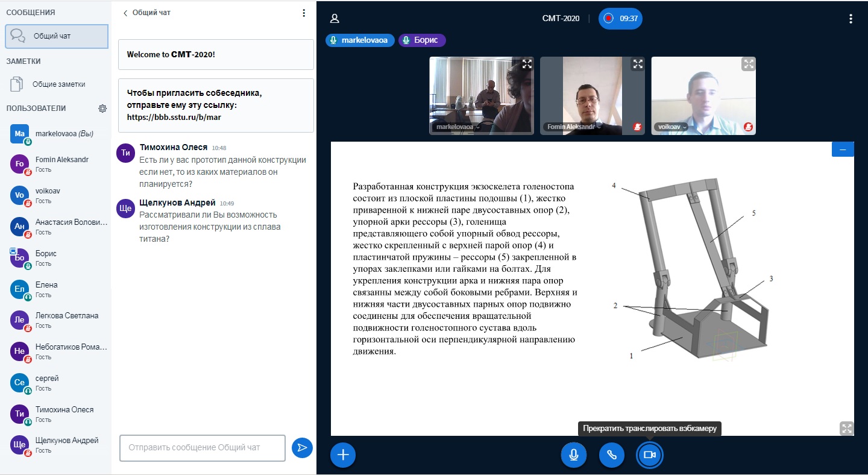The width and height of the screenshot is (868, 475).
Task: Toggle the user list panel icon
Action: tap(335, 19)
